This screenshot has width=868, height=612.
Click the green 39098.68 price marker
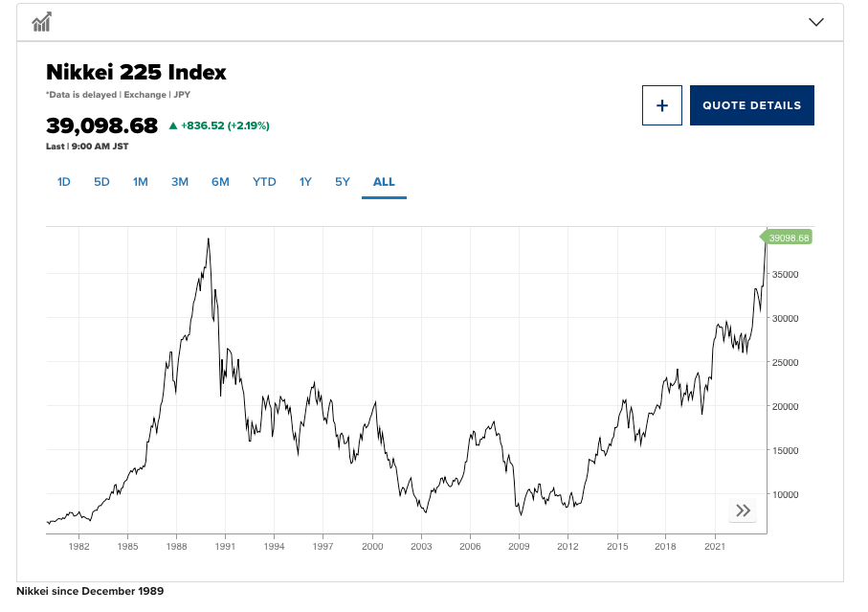[x=787, y=238]
